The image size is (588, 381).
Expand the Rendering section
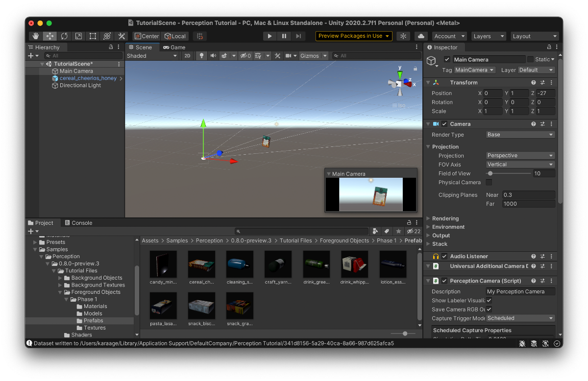click(x=445, y=218)
